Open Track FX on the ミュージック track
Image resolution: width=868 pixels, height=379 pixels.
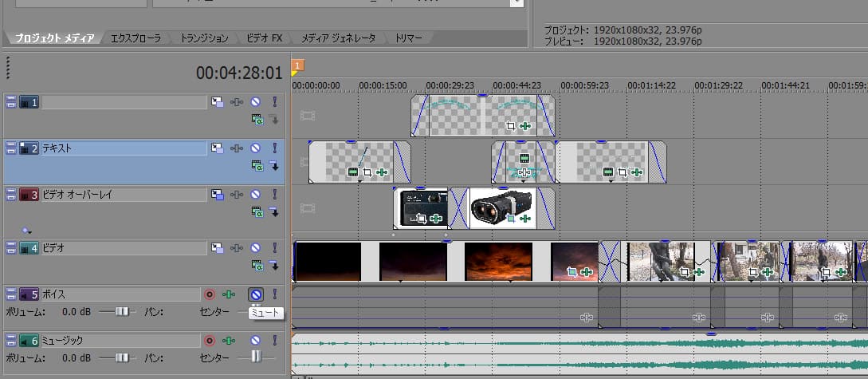(229, 341)
